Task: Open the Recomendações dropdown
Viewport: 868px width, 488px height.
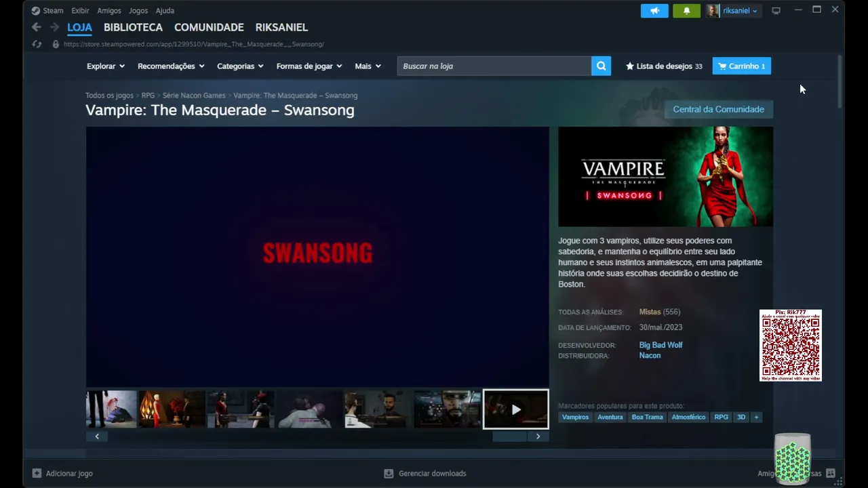Action: coord(171,66)
